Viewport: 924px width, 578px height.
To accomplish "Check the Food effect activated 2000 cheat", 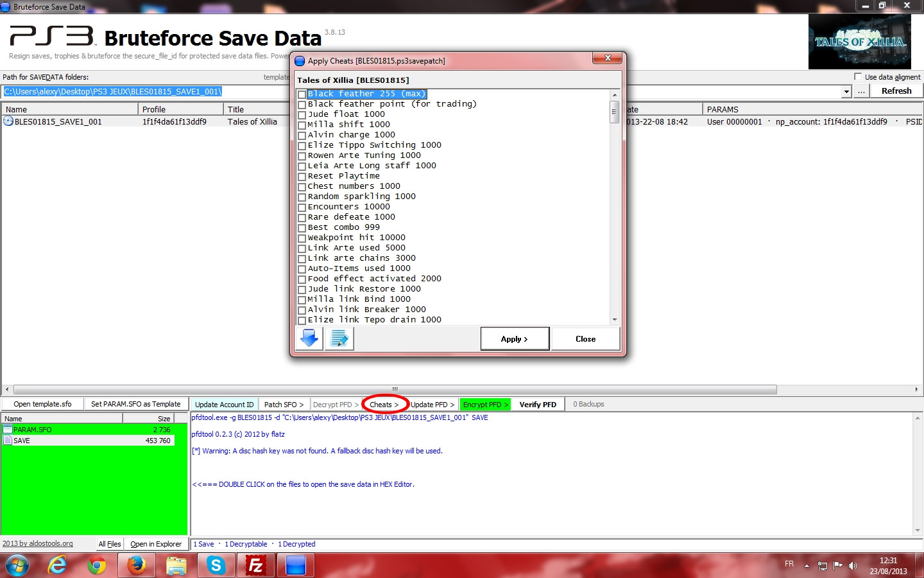I will tap(302, 279).
